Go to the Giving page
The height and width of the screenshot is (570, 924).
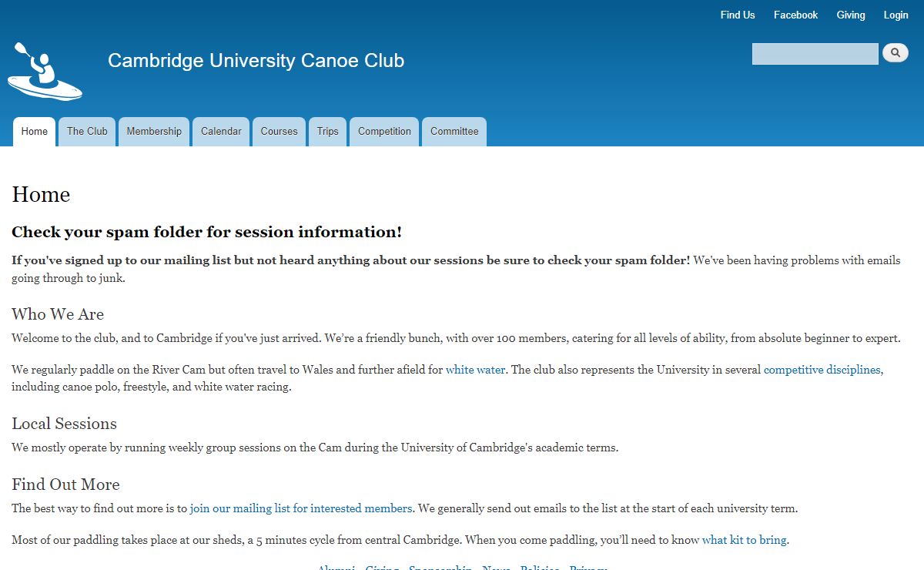click(851, 15)
